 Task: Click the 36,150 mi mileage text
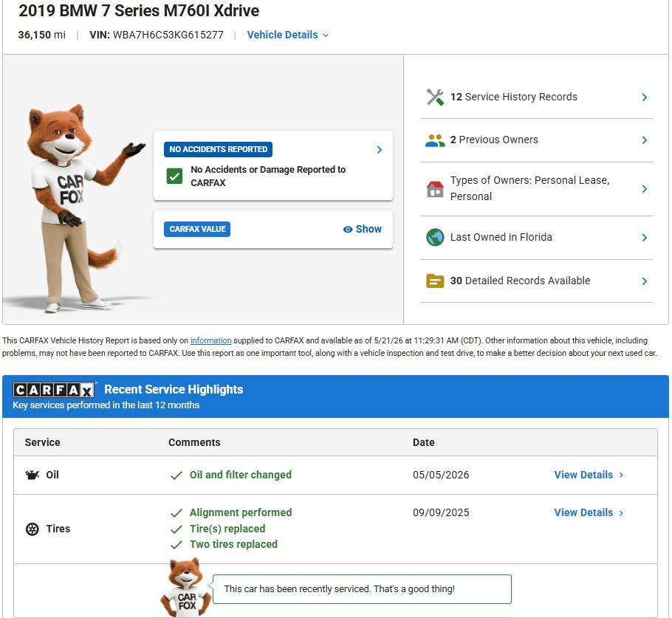click(x=41, y=35)
